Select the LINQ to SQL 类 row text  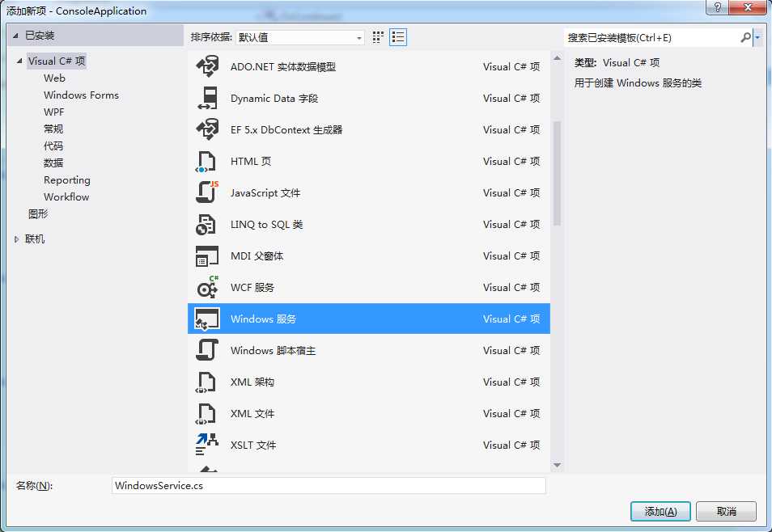(x=266, y=225)
